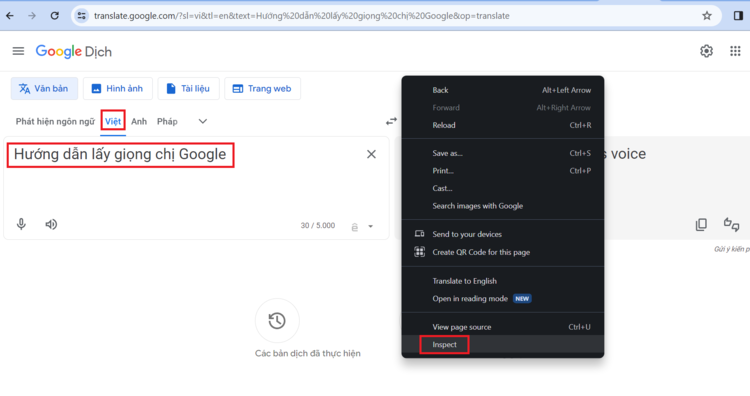Image resolution: width=750 pixels, height=396 pixels.
Task: Listen to source text speaker icon
Action: click(x=51, y=224)
